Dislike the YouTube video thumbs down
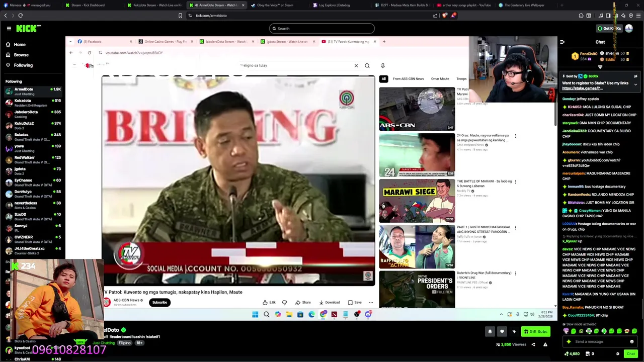This screenshot has height=362, width=644. pos(284,303)
